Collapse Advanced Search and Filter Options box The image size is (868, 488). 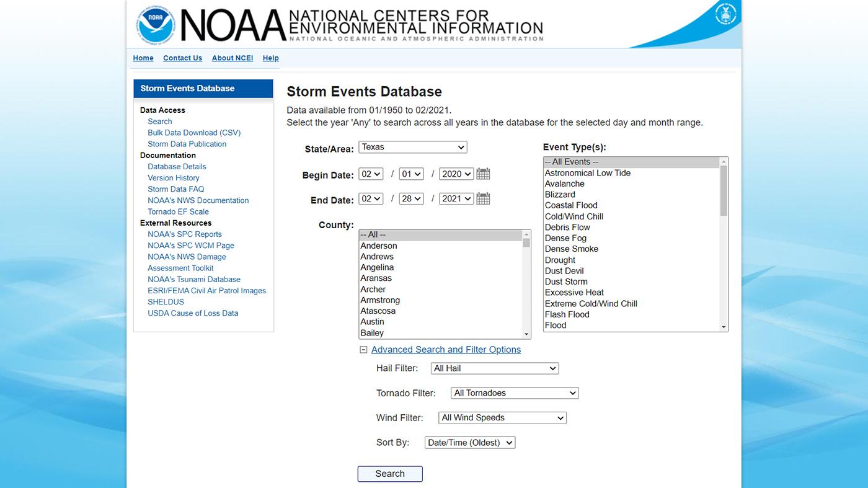[x=364, y=350]
